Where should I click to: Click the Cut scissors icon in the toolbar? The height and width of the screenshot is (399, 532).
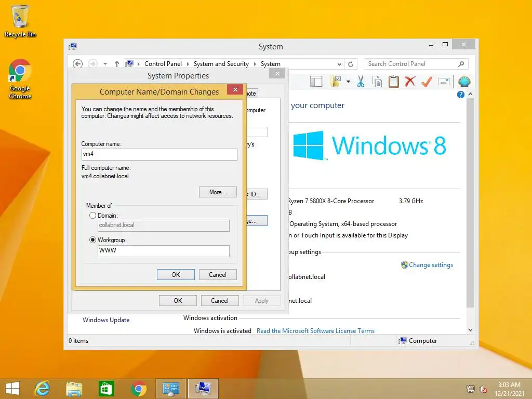(361, 82)
